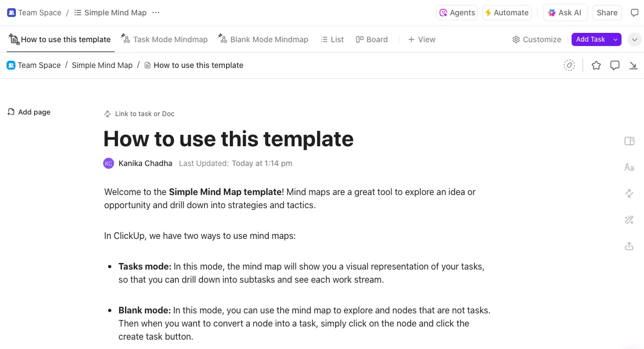Go to Simple Mind Map in doc breadcrumb
This screenshot has height=349, width=644.
(x=102, y=65)
